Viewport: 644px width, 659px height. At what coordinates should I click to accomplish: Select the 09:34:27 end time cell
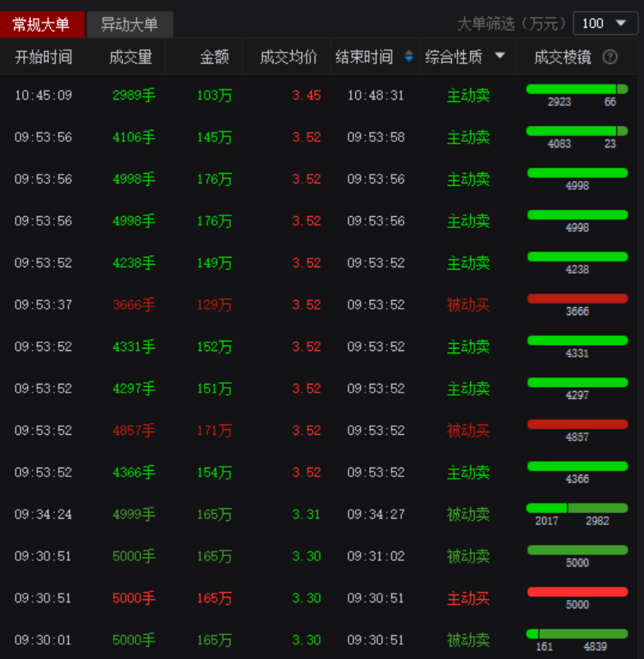(x=376, y=515)
